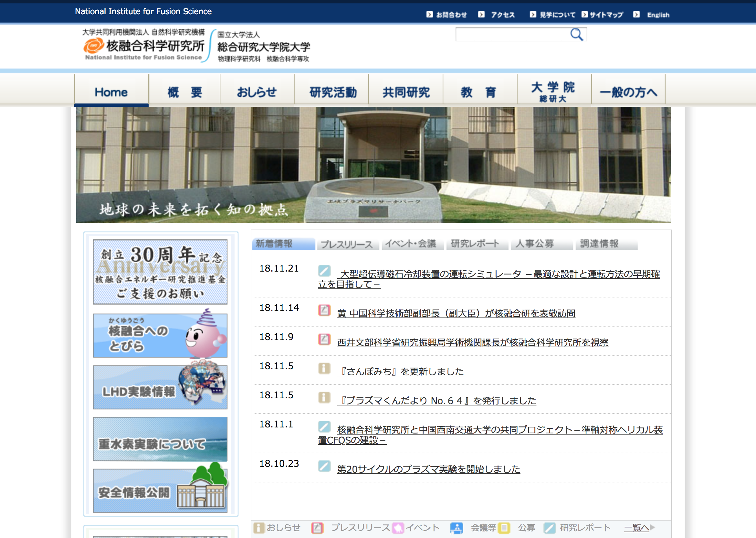Open the 創立30周年記念 banner

160,272
